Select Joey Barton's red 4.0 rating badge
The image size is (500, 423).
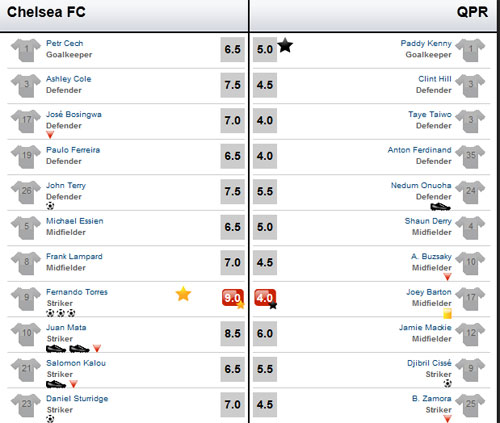[x=265, y=298]
